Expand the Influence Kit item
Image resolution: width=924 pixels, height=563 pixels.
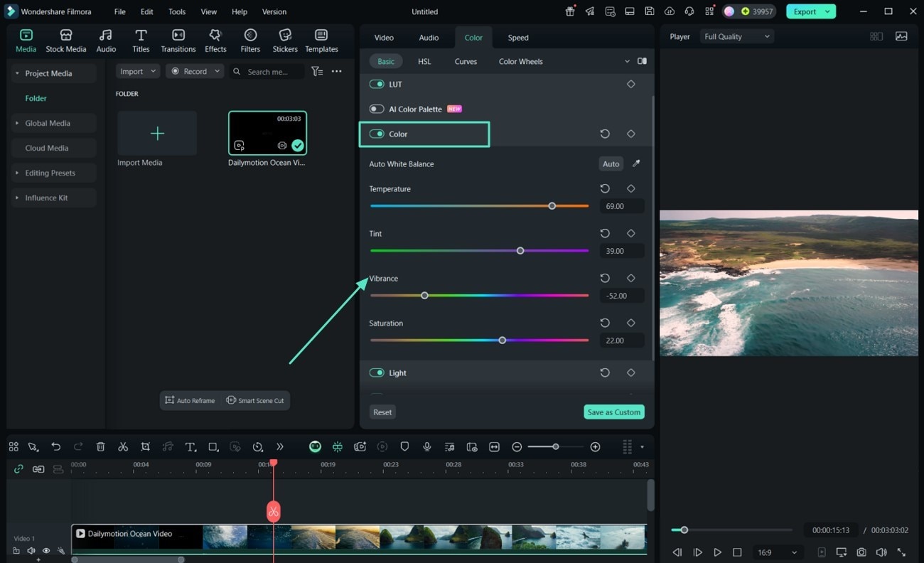[17, 198]
